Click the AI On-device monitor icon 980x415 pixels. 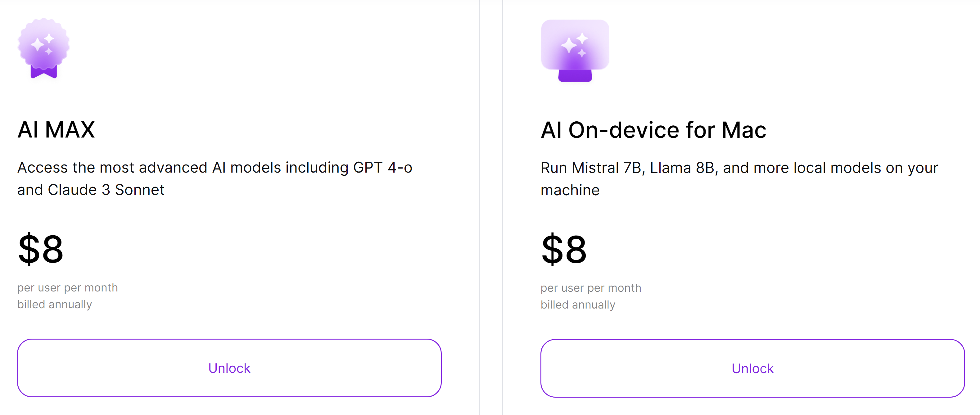(575, 51)
